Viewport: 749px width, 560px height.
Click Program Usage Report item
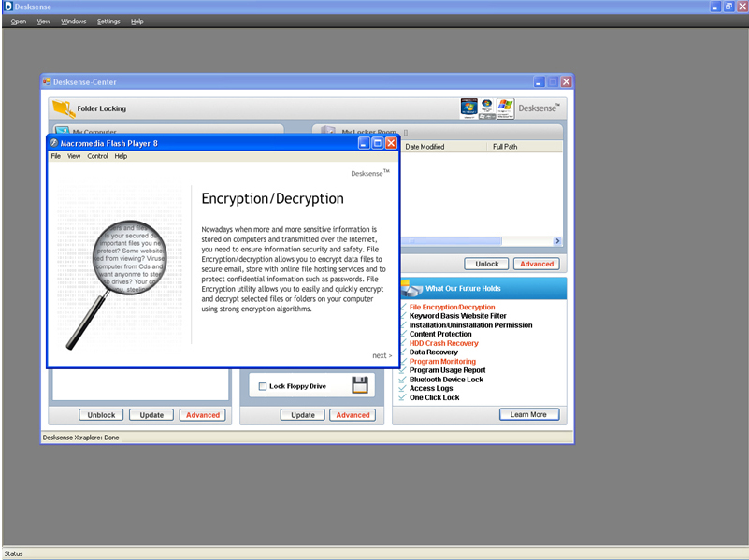(447, 370)
